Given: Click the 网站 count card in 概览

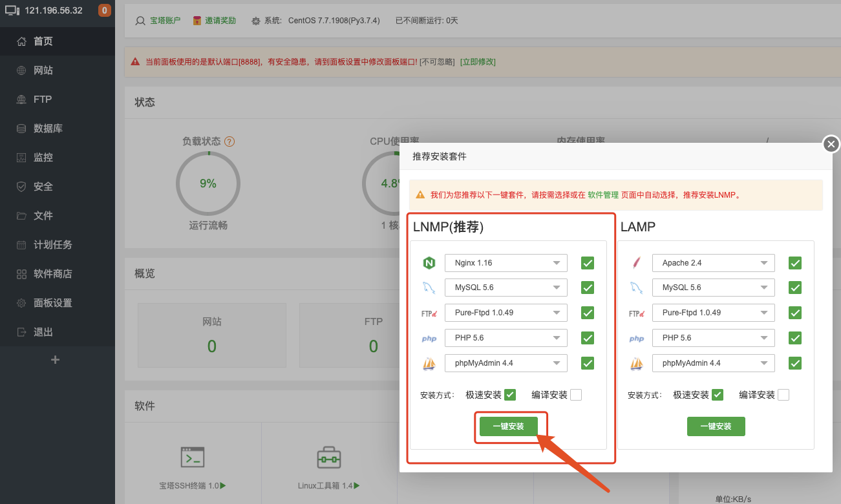Looking at the screenshot, I should 212,335.
